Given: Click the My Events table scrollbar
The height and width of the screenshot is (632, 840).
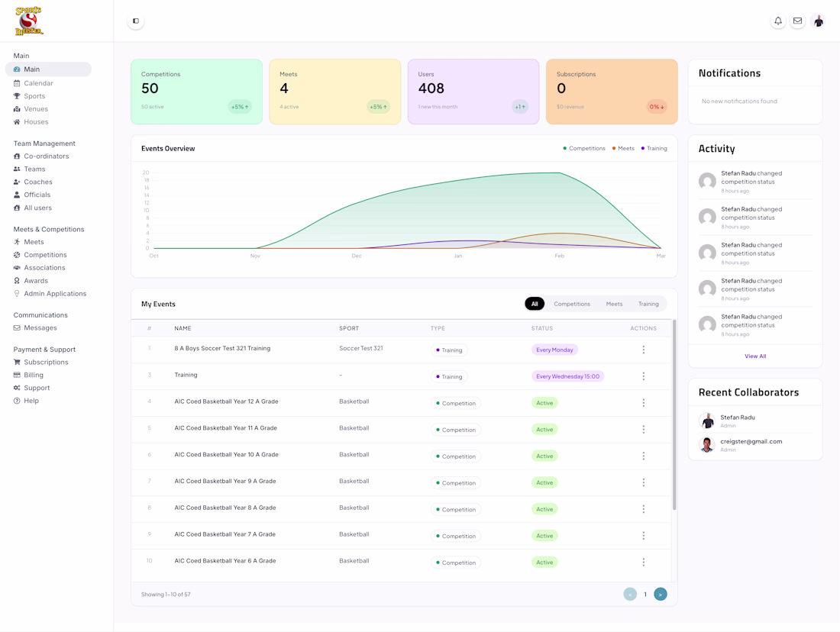Looking at the screenshot, I should click(x=674, y=415).
